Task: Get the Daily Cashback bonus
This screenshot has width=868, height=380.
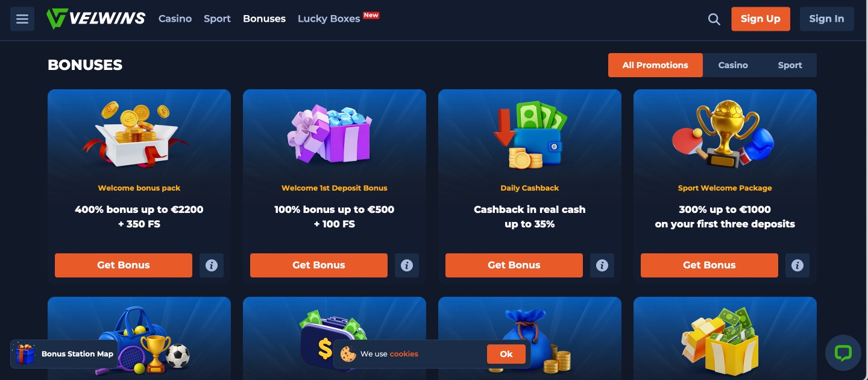Action: [x=514, y=265]
